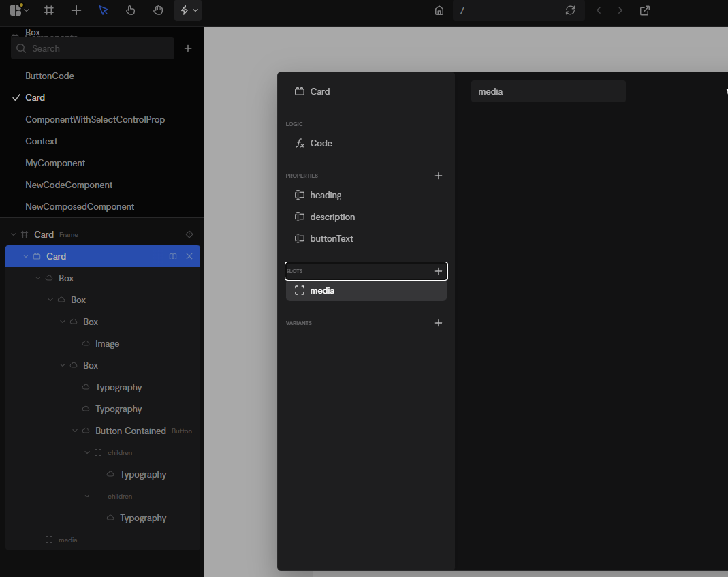Open the lightning actions dropdown
The image size is (728, 577).
188,11
